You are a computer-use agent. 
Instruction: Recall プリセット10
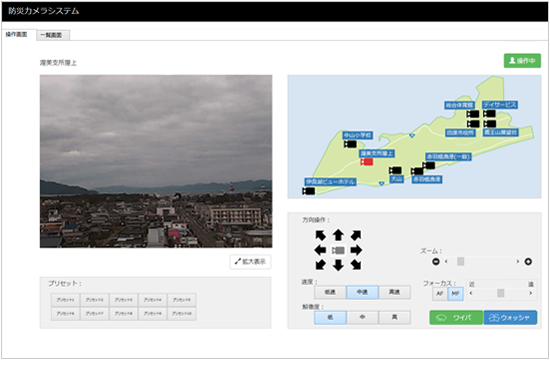click(x=182, y=314)
